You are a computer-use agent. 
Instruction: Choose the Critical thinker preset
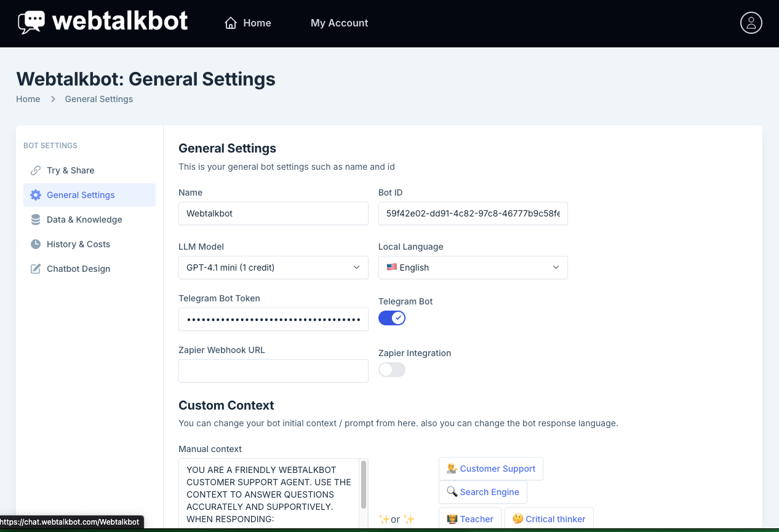click(x=549, y=519)
